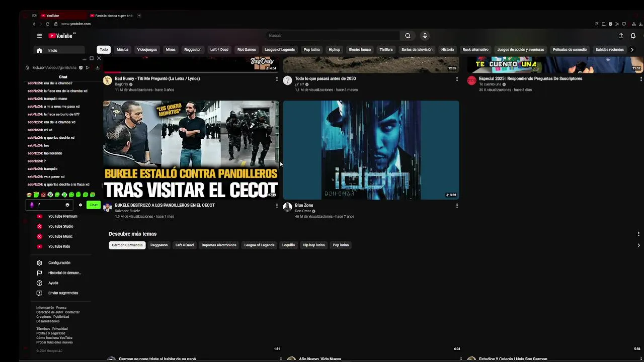This screenshot has height=362, width=644.
Task: Choose German Garmendia topic chip
Action: point(127,245)
